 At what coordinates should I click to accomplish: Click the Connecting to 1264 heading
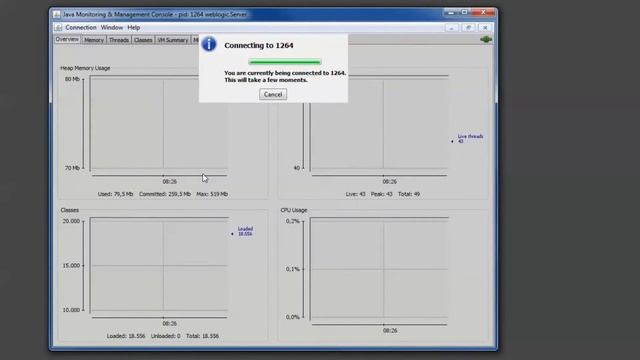[x=259, y=46]
